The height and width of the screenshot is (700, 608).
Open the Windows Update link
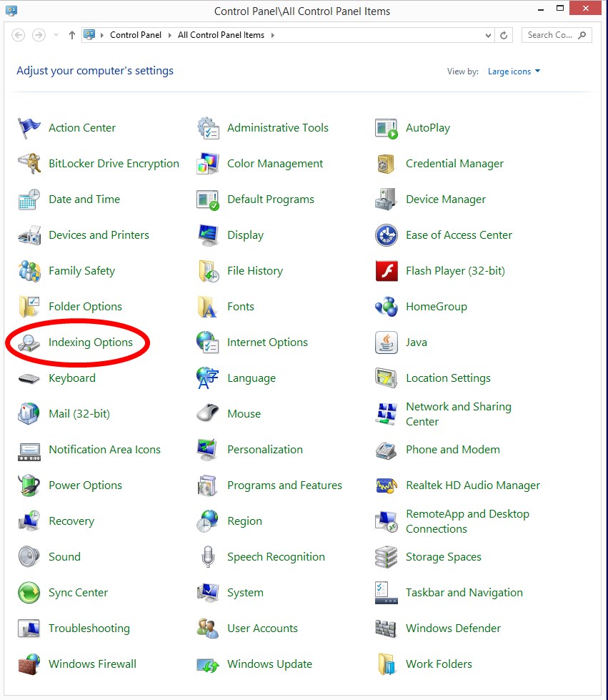pos(269,664)
